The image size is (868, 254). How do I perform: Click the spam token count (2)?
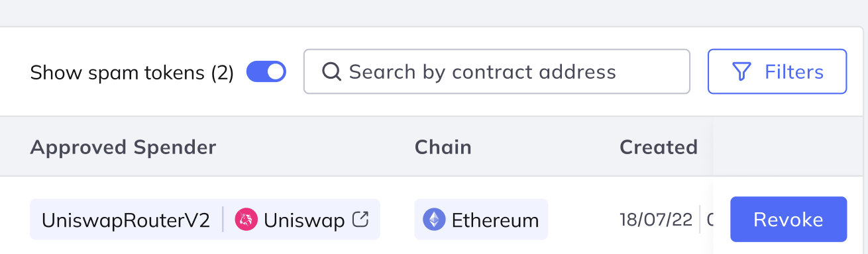pos(223,73)
